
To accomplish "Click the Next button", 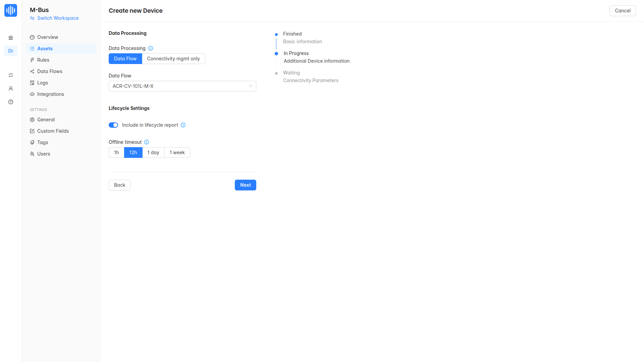I will coord(245,185).
